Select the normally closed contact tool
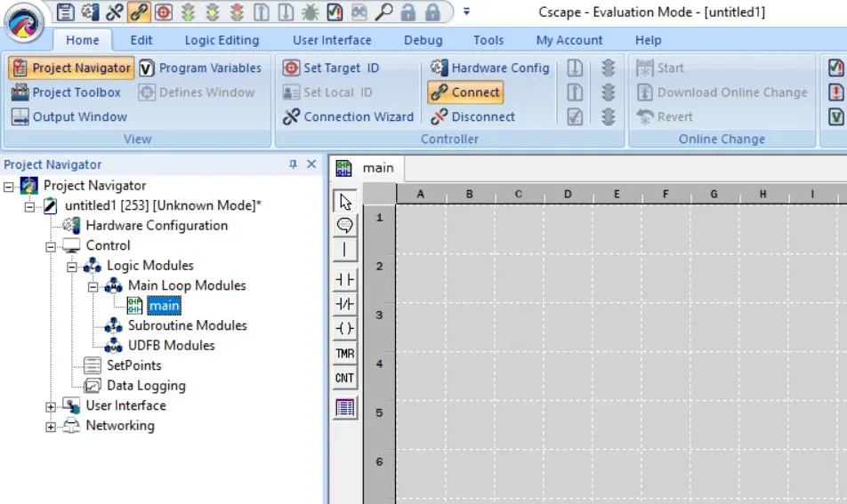The height and width of the screenshot is (504, 847). (344, 304)
